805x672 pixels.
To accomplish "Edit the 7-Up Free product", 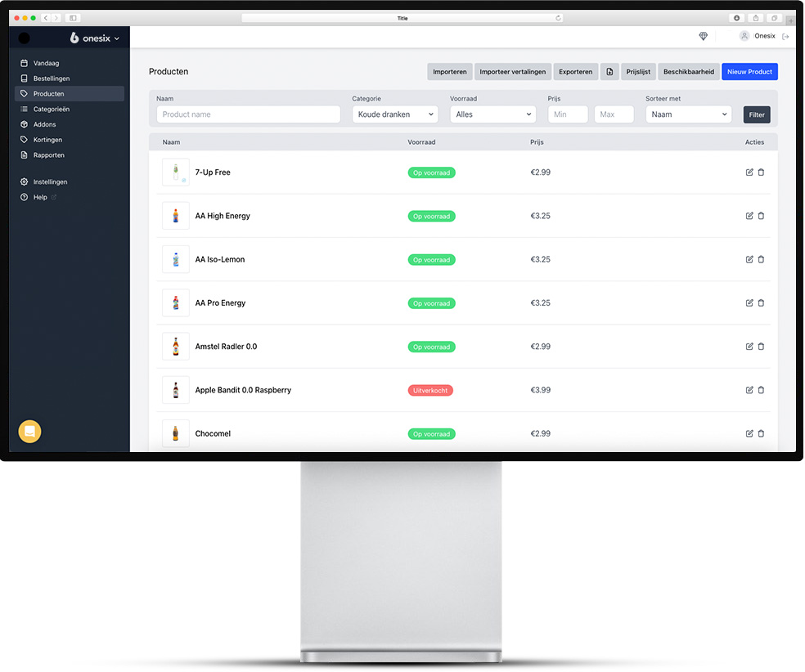I will 749,172.
